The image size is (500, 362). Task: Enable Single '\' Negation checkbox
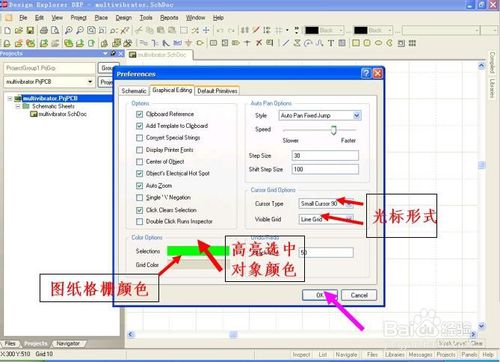pyautogui.click(x=139, y=198)
